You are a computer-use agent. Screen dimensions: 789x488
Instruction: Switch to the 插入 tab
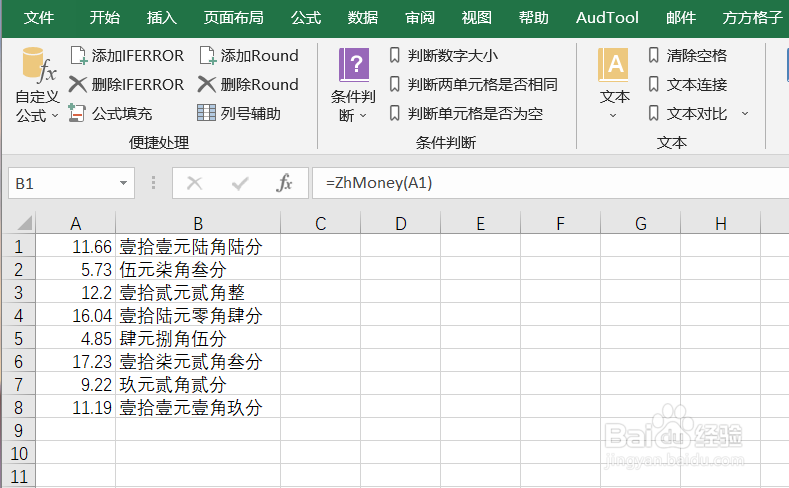(x=162, y=18)
